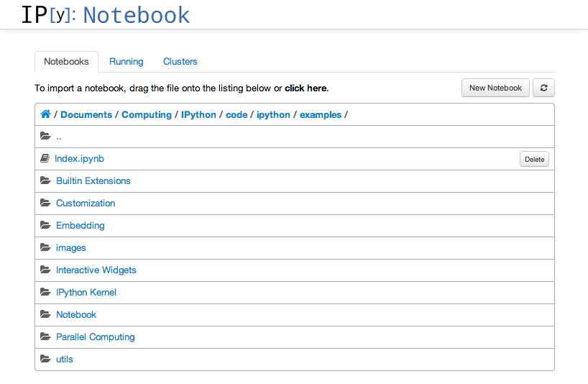588x384 pixels.
Task: Click folder icon beside Embedding
Action: 45,225
